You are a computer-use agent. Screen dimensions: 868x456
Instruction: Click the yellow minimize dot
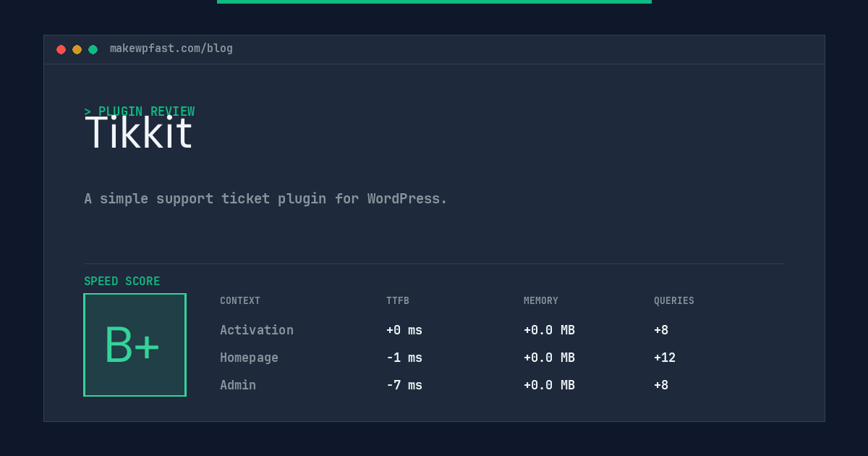pyautogui.click(x=77, y=50)
